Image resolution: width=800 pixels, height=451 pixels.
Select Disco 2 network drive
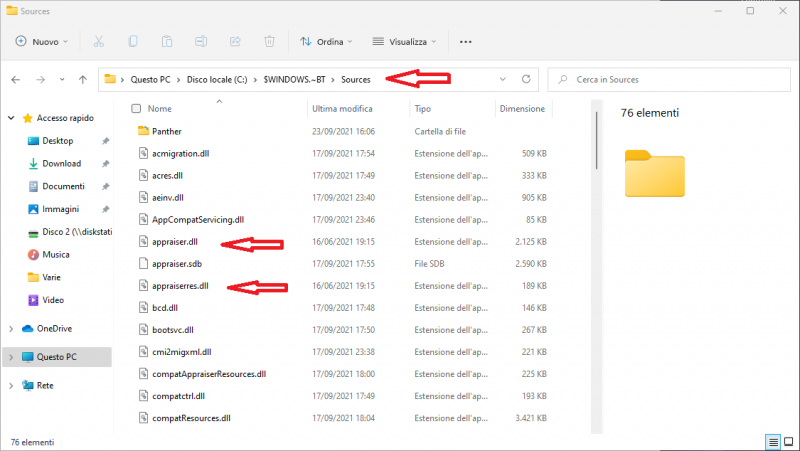pos(69,232)
